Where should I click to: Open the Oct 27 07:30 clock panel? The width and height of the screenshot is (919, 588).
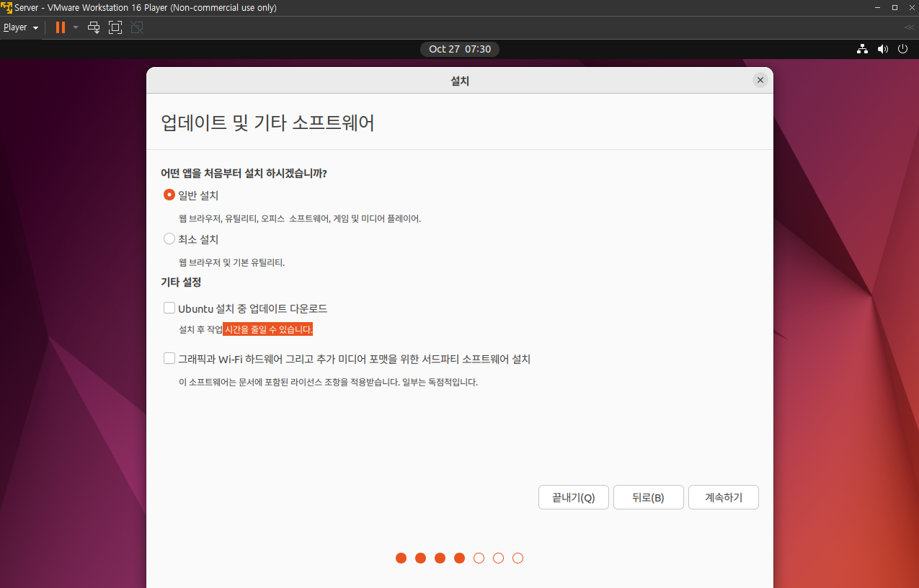pyautogui.click(x=460, y=49)
